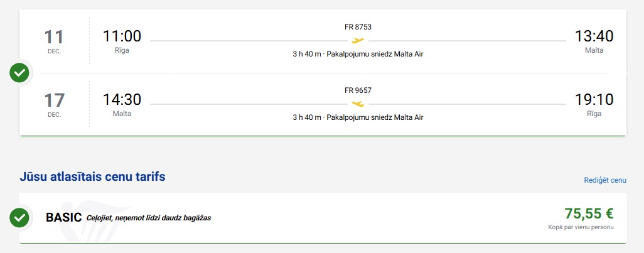This screenshot has height=253, width=644.
Task: Click the green checkmark next to BASIC
Action: point(19,218)
